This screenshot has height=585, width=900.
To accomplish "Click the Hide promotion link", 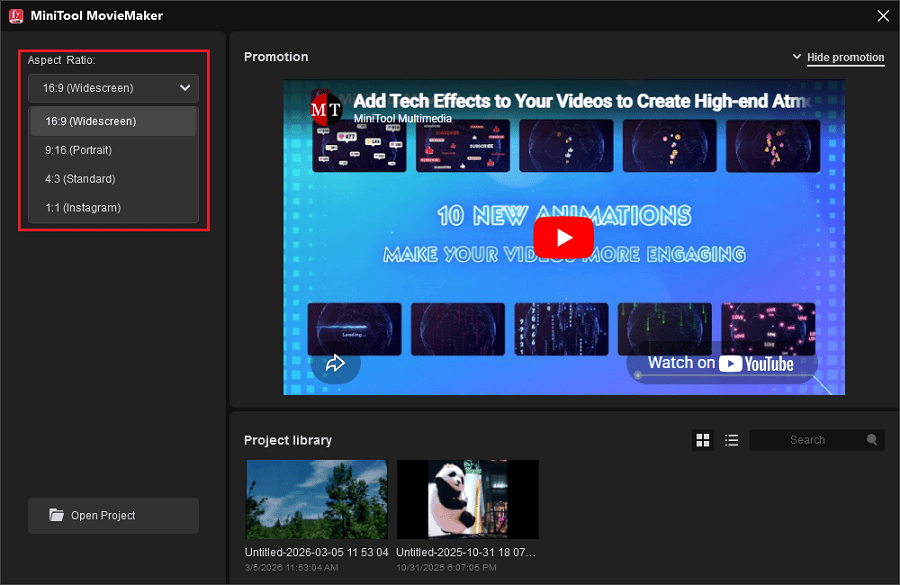I will click(845, 57).
